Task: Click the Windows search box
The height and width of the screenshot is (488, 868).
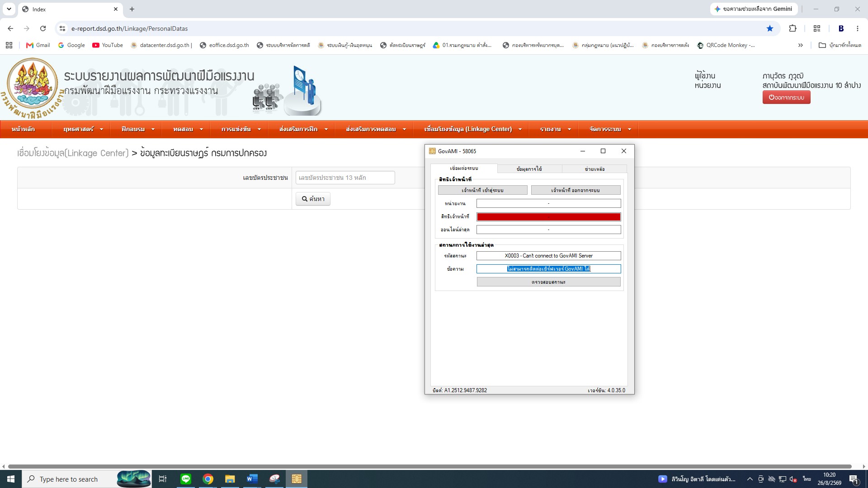Action: coord(87,479)
